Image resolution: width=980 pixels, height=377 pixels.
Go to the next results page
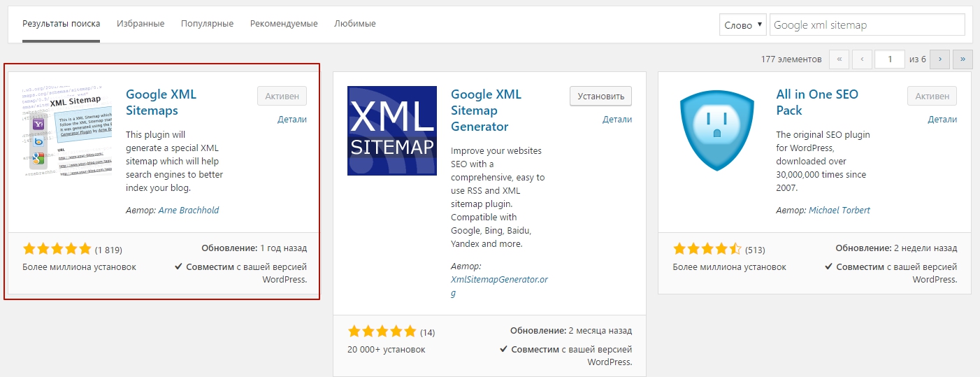point(939,59)
